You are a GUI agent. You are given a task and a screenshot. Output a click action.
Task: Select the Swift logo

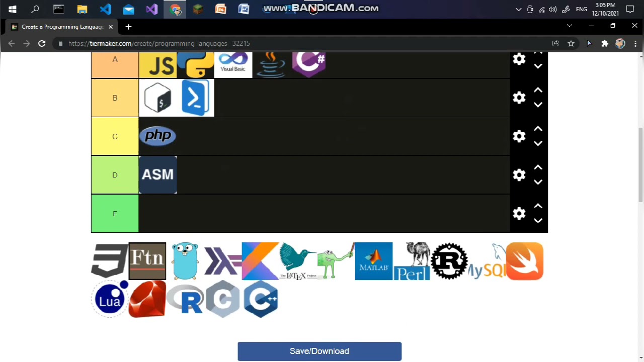tap(525, 261)
